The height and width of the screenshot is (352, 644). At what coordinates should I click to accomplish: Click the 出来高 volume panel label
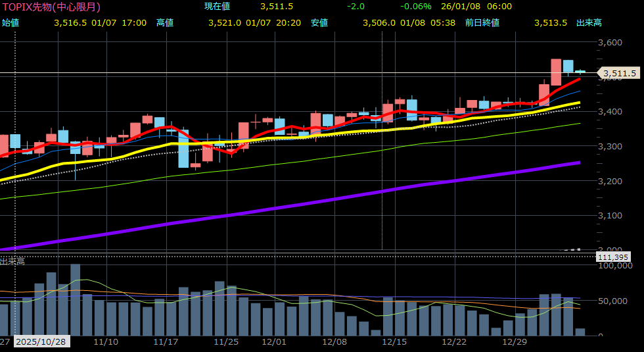(x=12, y=261)
